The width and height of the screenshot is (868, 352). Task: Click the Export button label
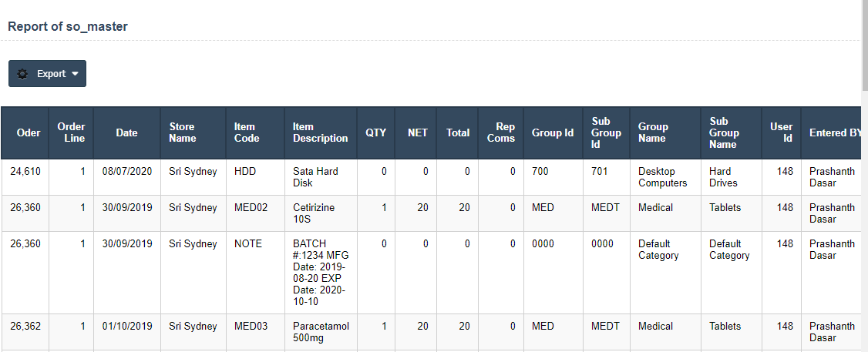coord(51,74)
